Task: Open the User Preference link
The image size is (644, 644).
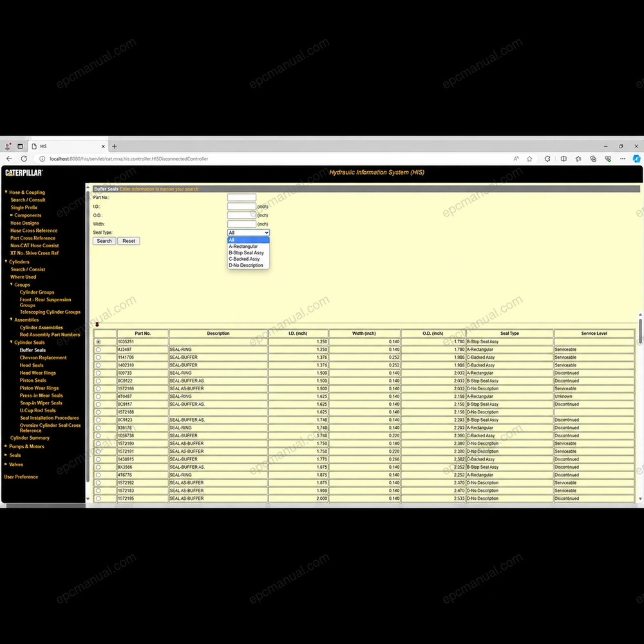Action: 21,477
